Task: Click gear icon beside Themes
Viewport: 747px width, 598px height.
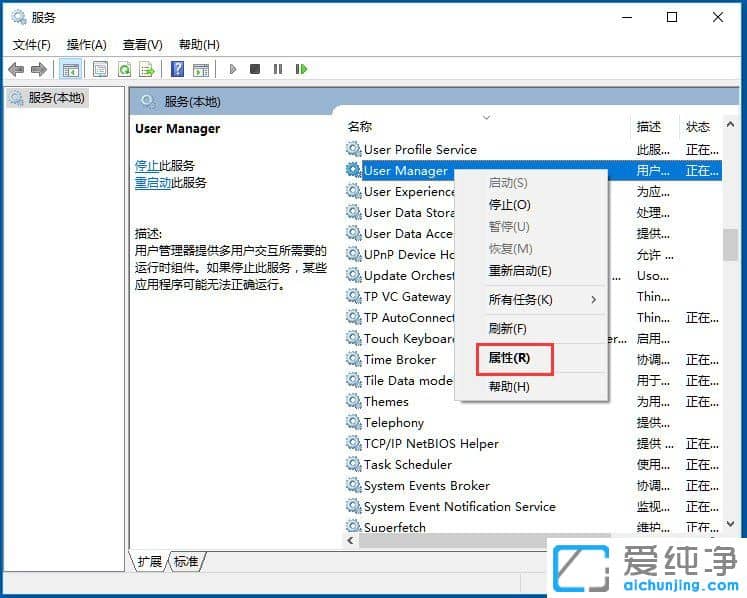Action: [x=353, y=401]
